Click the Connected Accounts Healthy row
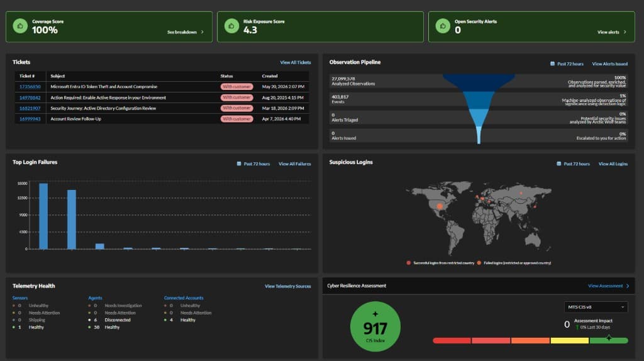Image resolution: width=644 pixels, height=361 pixels. pos(180,320)
